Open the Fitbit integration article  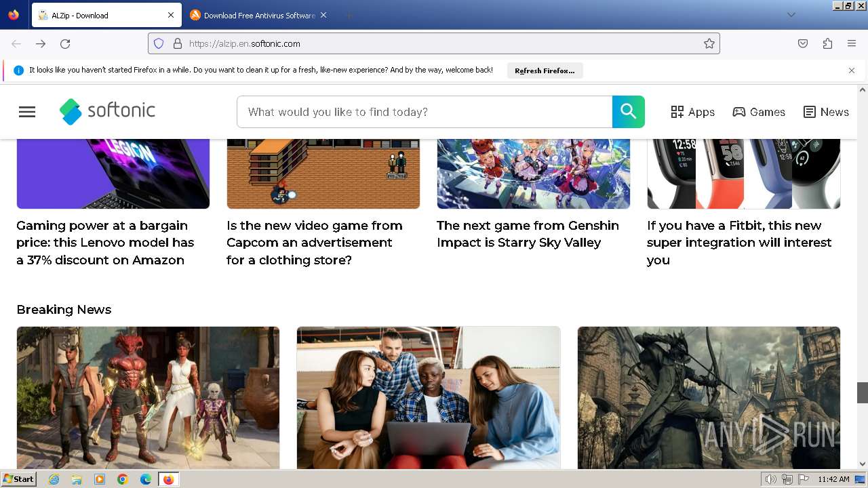pos(739,243)
